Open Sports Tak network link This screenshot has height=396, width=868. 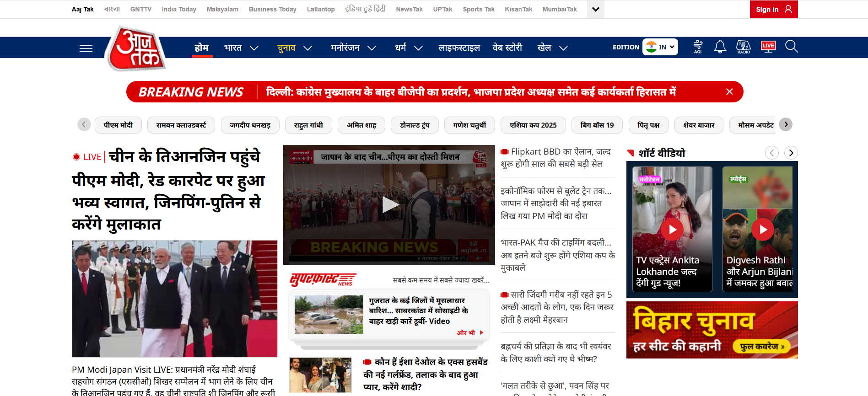[x=479, y=9]
